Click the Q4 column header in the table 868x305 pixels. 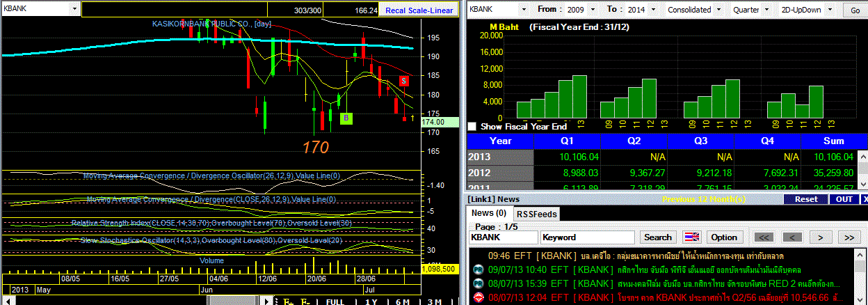(767, 140)
